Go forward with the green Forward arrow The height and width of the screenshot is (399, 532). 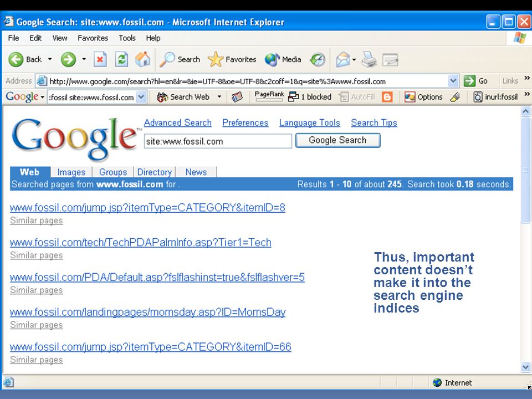[68, 59]
